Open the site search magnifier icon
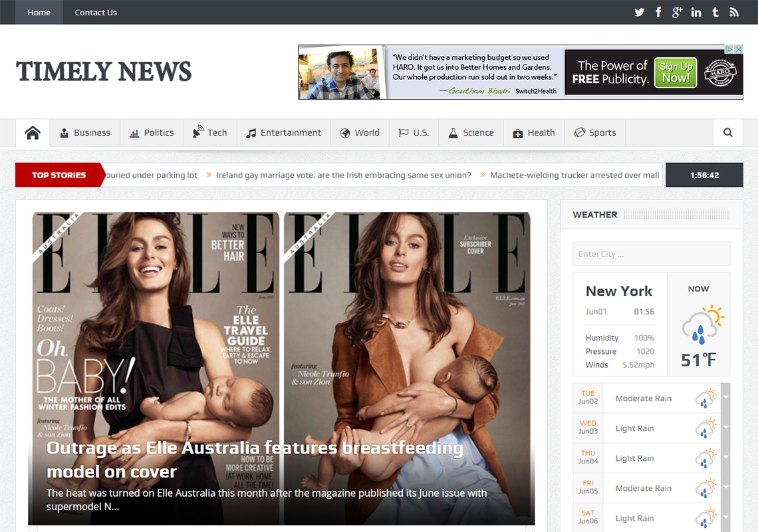This screenshot has height=532, width=758. point(727,132)
